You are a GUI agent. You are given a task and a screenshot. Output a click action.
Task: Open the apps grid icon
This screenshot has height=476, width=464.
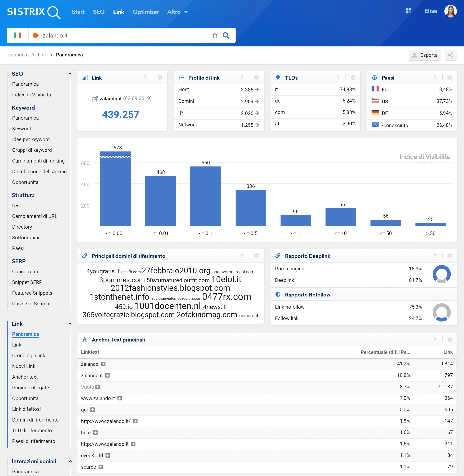point(408,11)
